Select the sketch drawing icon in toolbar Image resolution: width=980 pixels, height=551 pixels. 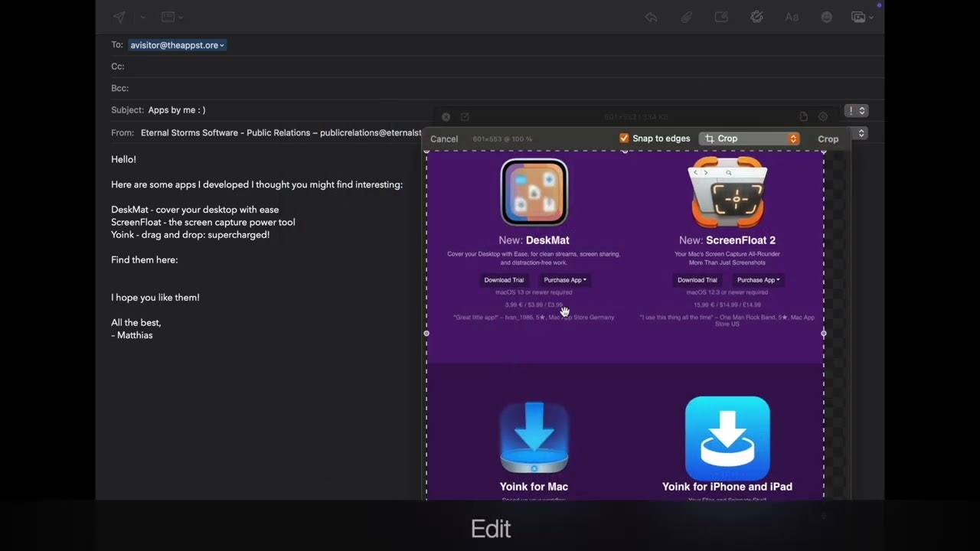click(x=756, y=17)
